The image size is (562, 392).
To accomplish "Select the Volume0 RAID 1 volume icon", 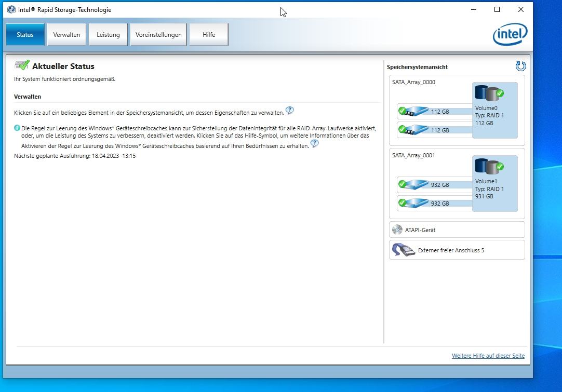I will tap(489, 93).
